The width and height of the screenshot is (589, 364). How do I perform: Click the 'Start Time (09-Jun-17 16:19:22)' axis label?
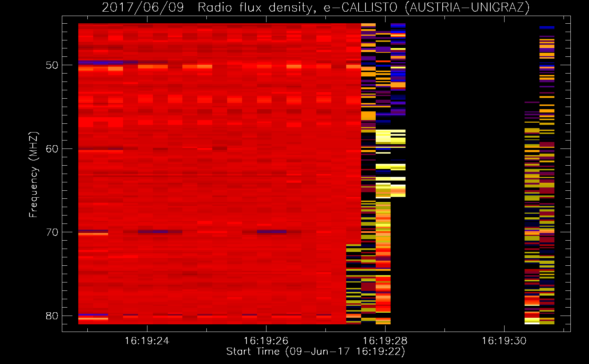316,352
